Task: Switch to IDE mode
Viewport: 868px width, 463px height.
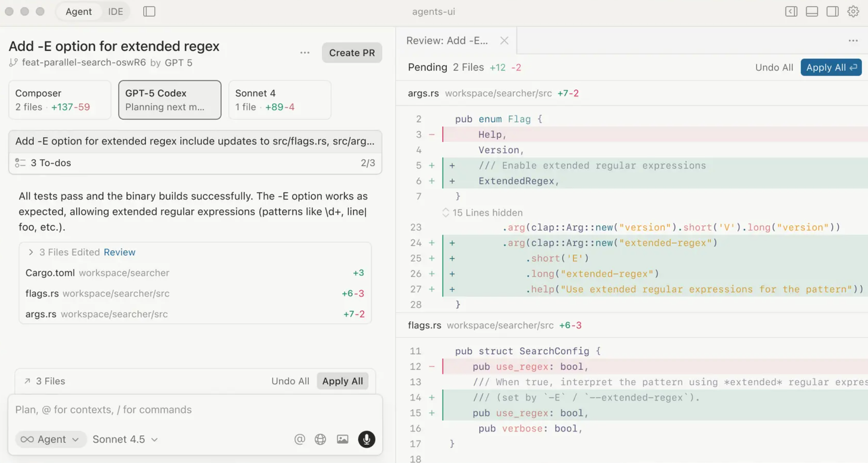Action: (x=115, y=12)
